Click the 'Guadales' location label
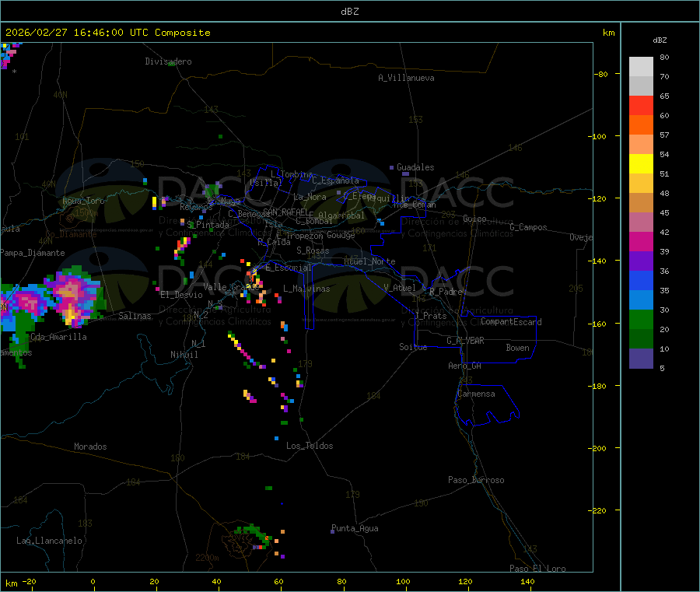 [x=415, y=167]
